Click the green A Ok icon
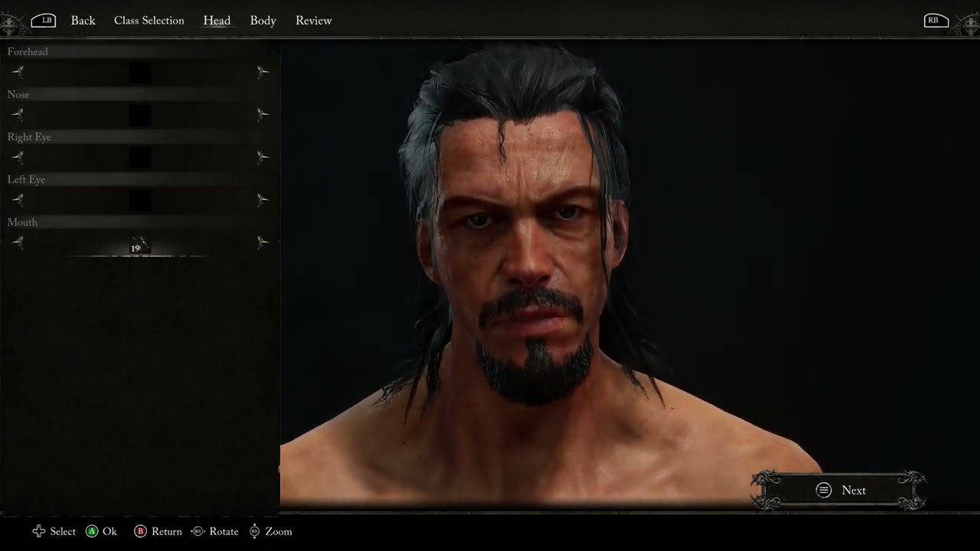The width and height of the screenshot is (980, 551). [x=91, y=531]
